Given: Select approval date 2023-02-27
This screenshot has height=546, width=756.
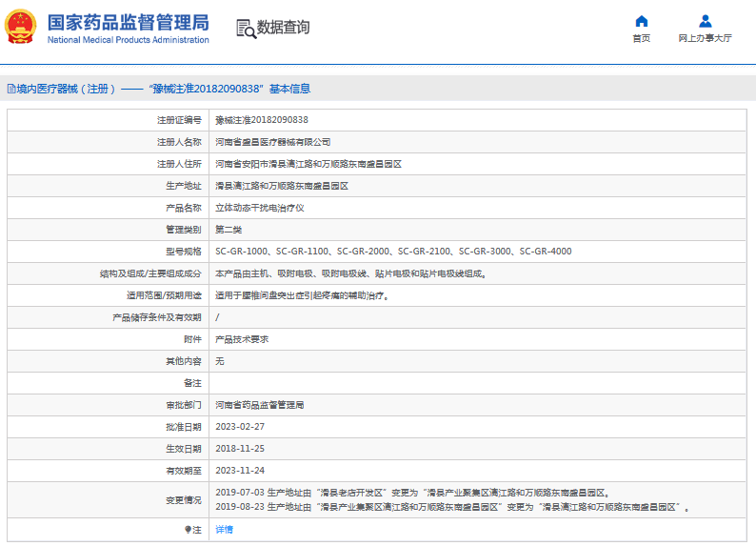Looking at the screenshot, I should [x=240, y=427].
